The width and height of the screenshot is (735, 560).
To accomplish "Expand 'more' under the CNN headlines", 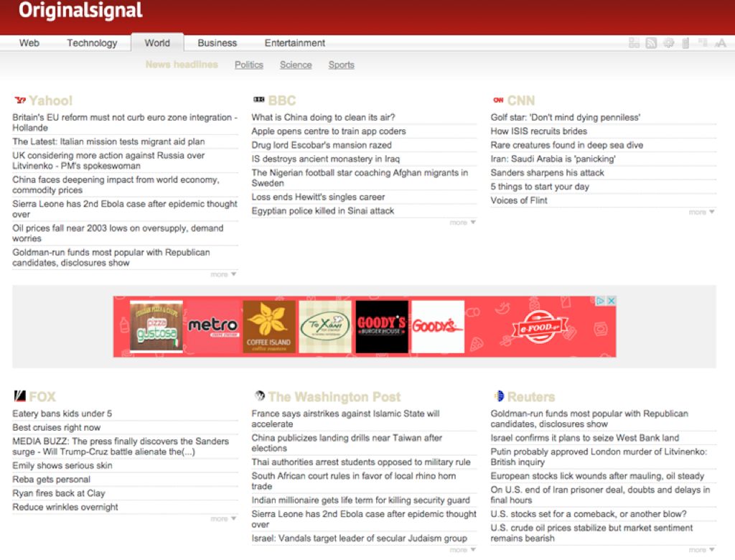I will point(701,212).
